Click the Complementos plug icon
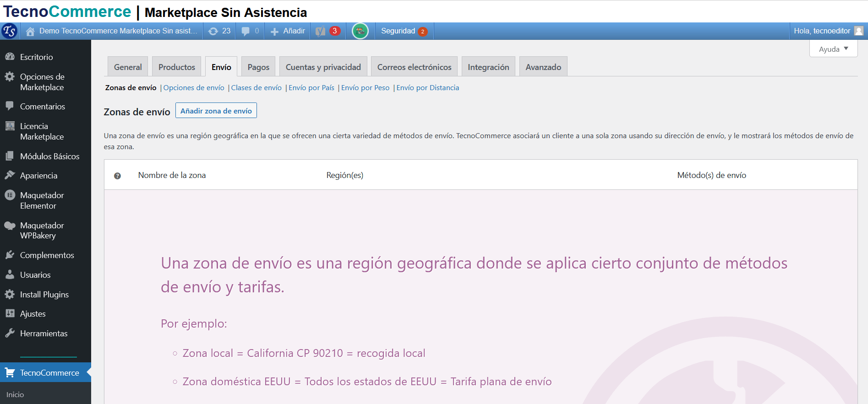Viewport: 868px width, 404px height. [10, 255]
